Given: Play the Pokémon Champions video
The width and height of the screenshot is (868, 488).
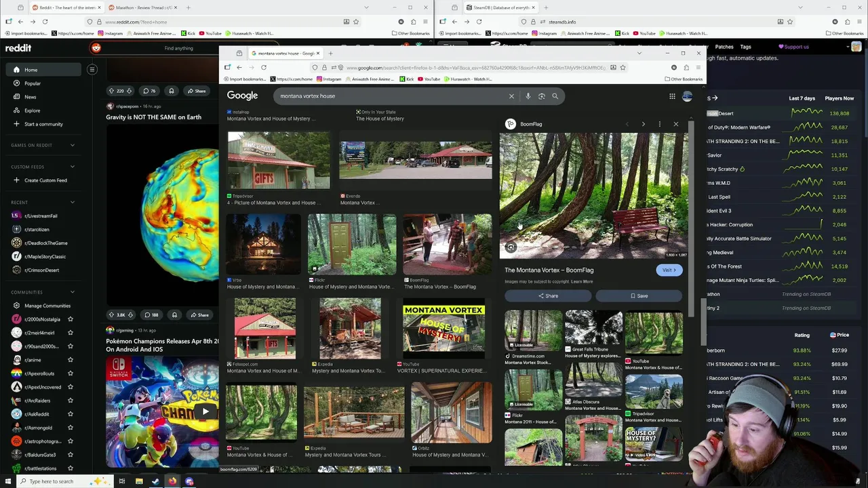Looking at the screenshot, I should (x=205, y=411).
